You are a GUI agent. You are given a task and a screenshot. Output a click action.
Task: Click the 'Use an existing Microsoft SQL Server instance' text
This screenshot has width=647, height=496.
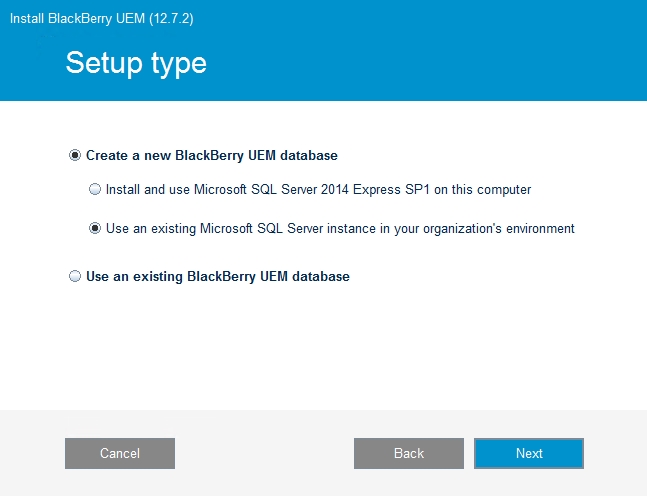point(260,229)
